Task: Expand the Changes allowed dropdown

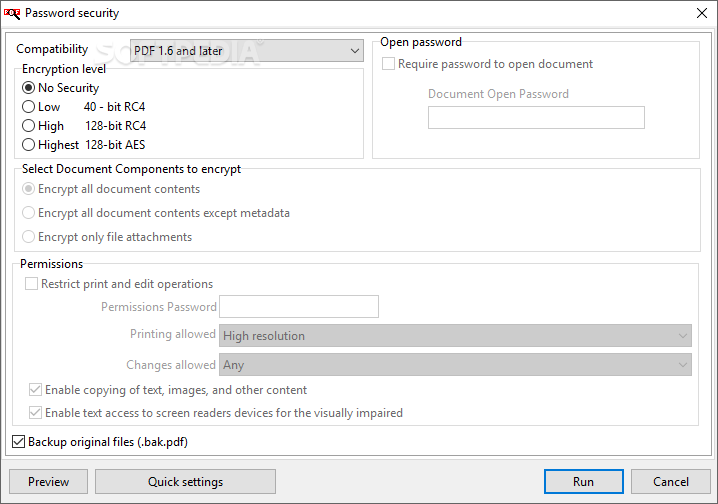Action: coord(455,365)
